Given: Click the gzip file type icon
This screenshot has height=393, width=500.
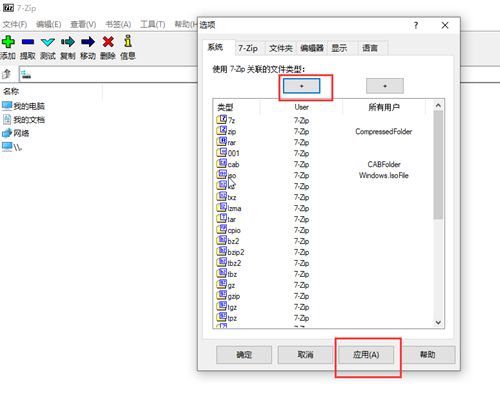Looking at the screenshot, I should [x=221, y=295].
